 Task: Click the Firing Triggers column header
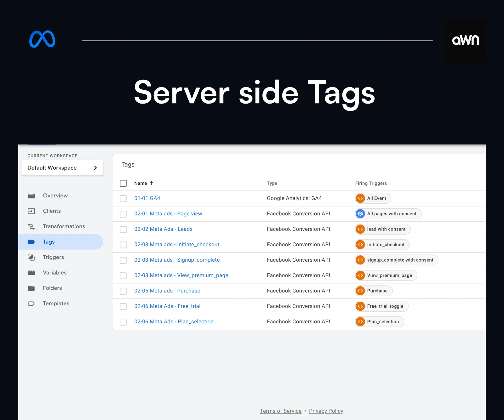point(371,183)
